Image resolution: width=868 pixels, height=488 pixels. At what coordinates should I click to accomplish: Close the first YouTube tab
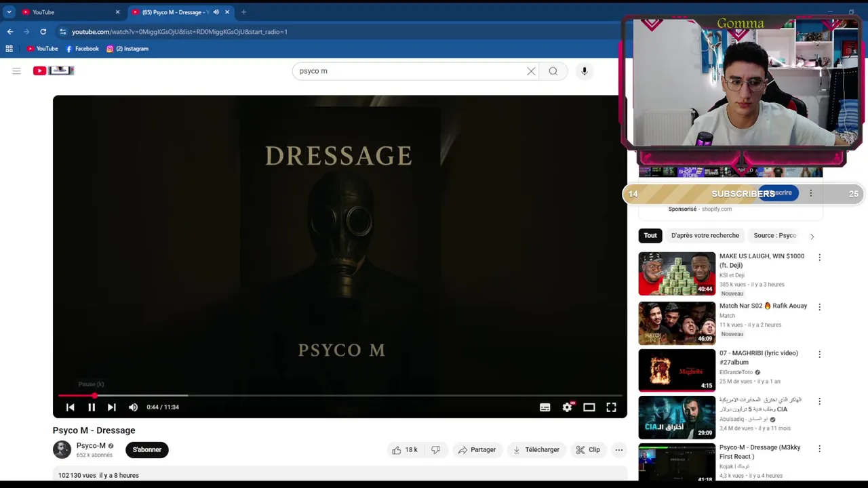click(x=117, y=12)
